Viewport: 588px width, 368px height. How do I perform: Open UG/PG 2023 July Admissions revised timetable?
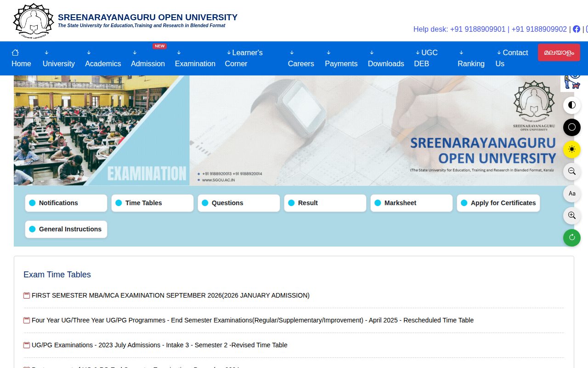(159, 345)
